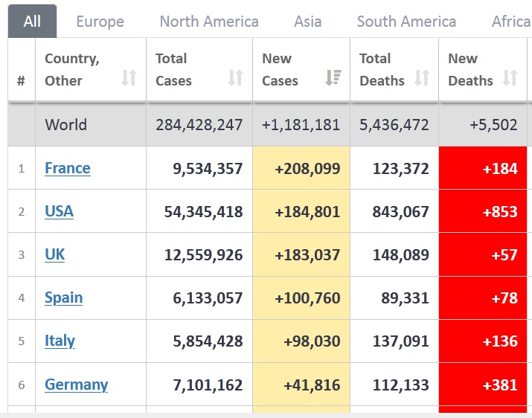The width and height of the screenshot is (532, 418).
Task: Click the Total Deaths sort arrows icon
Action: (x=422, y=77)
